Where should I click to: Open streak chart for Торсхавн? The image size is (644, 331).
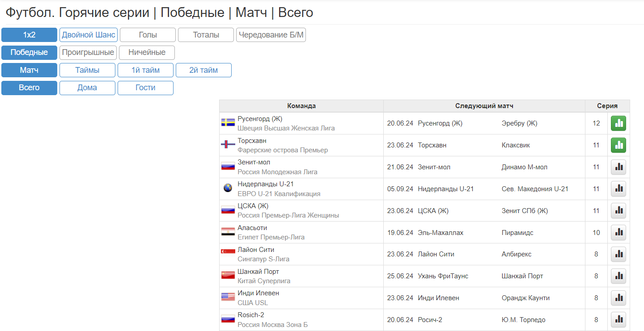[619, 145]
